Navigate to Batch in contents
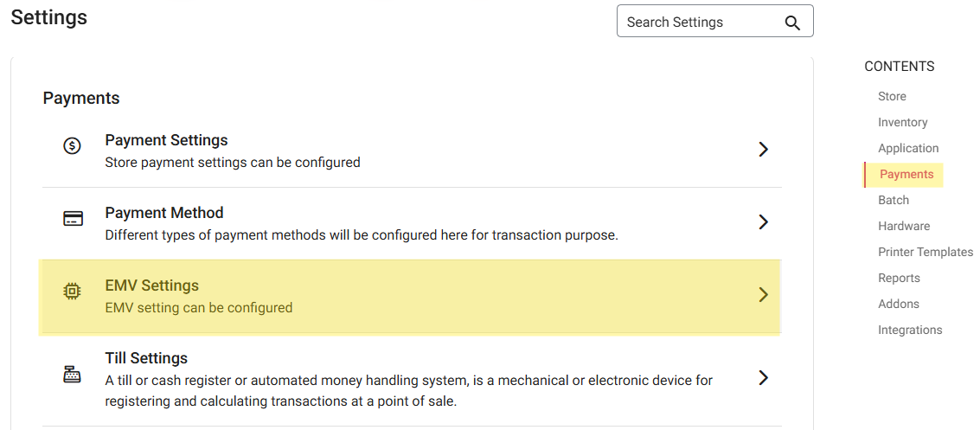This screenshot has width=980, height=430. click(x=894, y=200)
